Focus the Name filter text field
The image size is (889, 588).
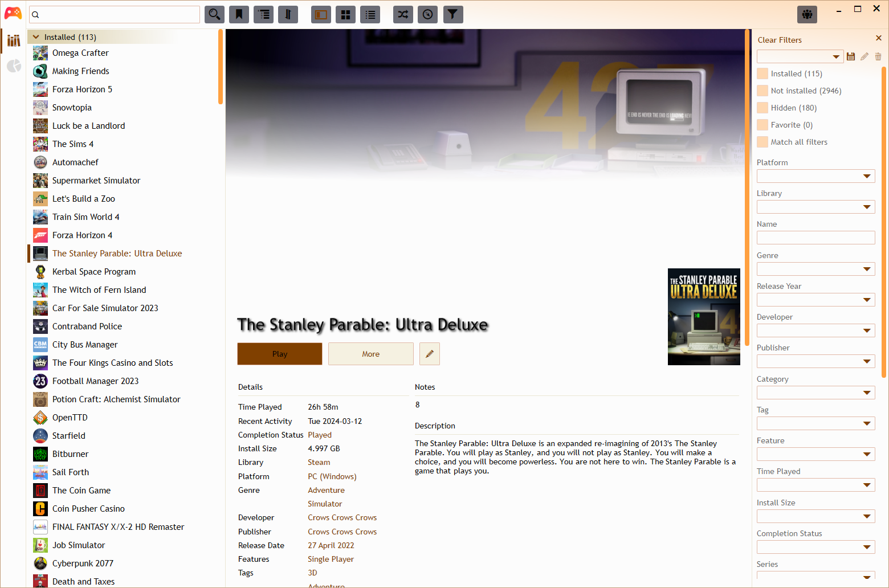815,238
